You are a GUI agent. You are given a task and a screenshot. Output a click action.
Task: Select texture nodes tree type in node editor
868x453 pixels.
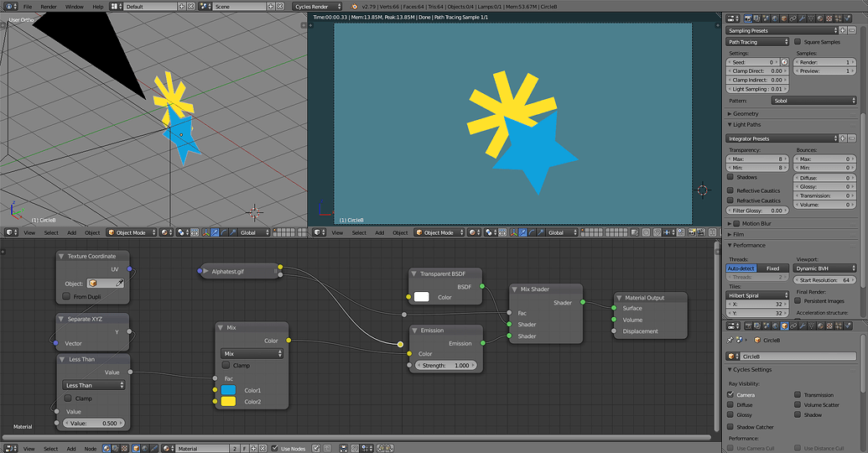[x=124, y=448]
